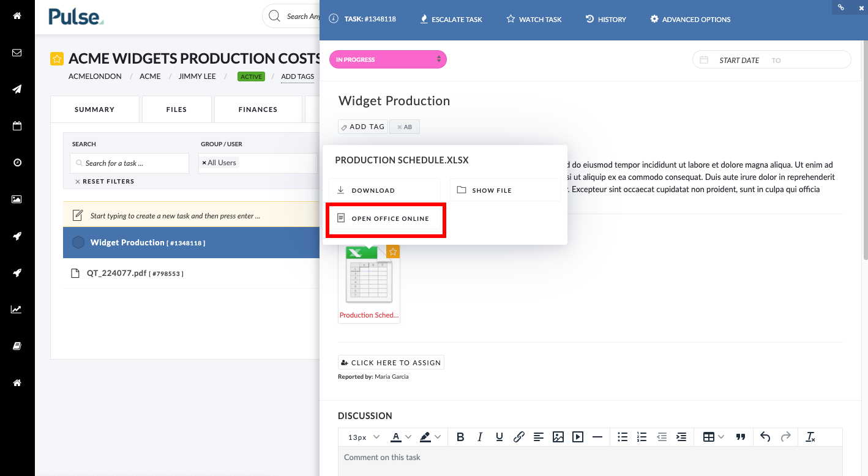This screenshot has height=476, width=868.
Task: Open the mail envelope icon in sidebar
Action: (17, 53)
